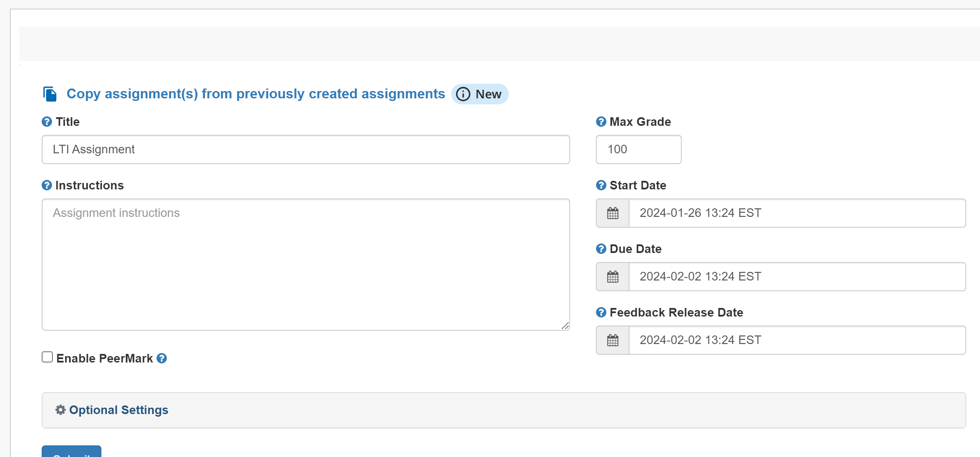The height and width of the screenshot is (457, 980).
Task: Click the Start Date help icon
Action: click(x=601, y=185)
